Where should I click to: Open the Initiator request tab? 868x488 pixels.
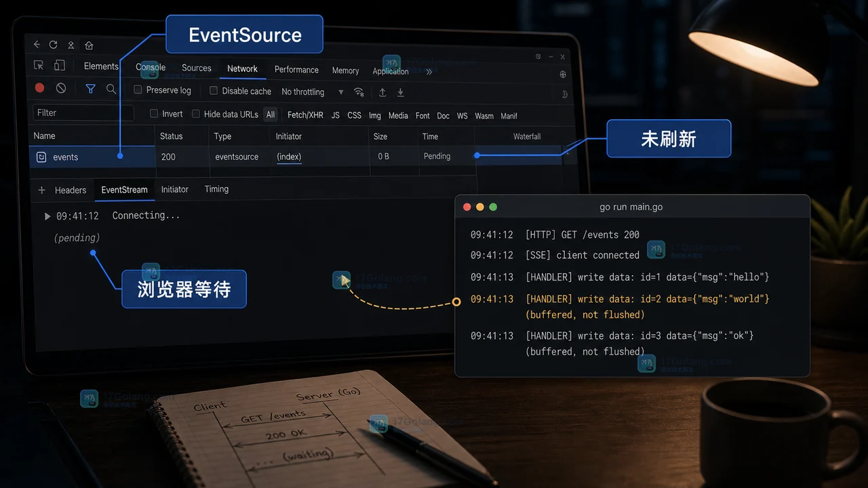coord(175,190)
